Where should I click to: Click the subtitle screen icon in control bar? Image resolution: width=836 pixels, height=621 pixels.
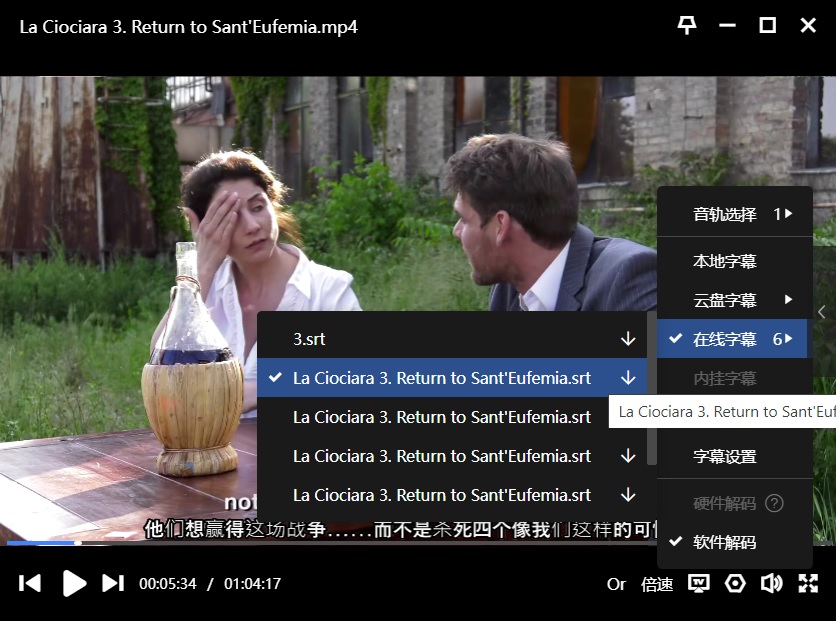click(x=699, y=584)
